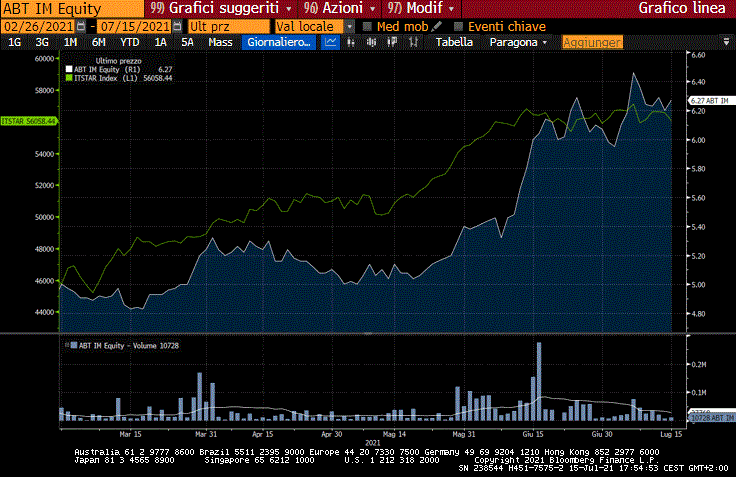Select the Mass time range
The image size is (736, 477).
220,42
